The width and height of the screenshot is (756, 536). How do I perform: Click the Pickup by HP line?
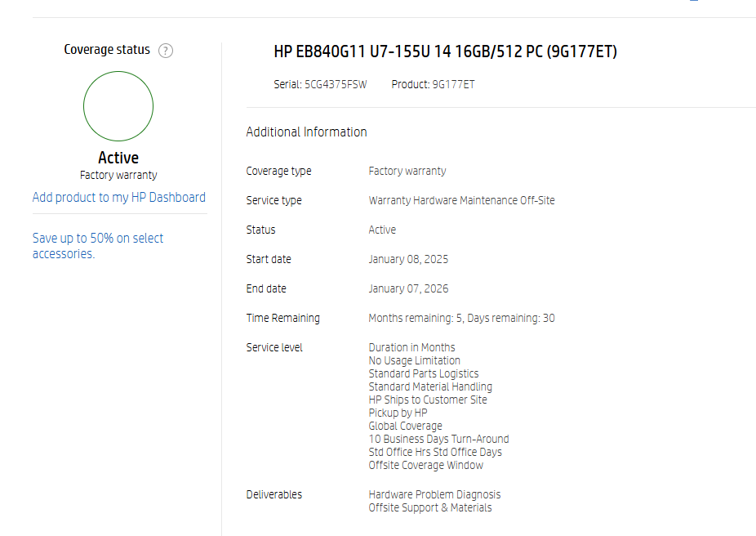pos(398,413)
